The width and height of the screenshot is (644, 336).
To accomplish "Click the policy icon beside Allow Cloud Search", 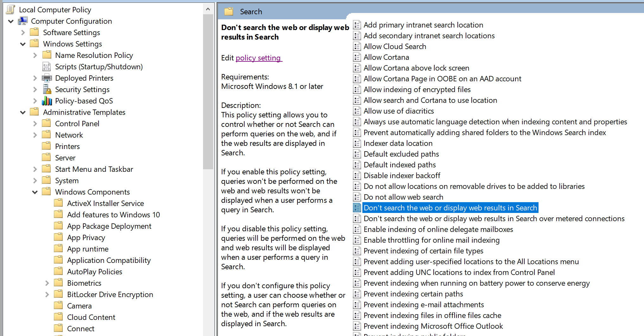I will point(357,47).
